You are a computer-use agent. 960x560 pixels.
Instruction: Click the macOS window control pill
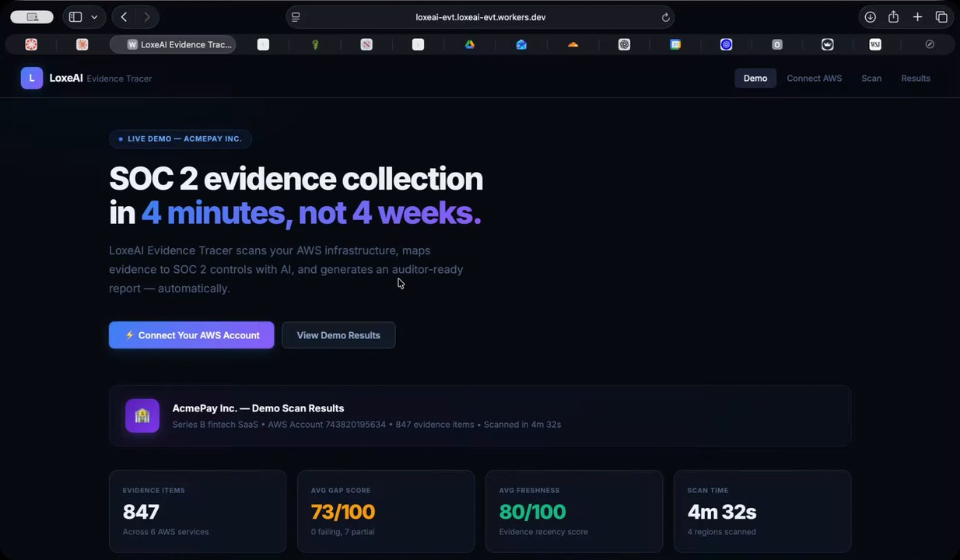tap(32, 17)
